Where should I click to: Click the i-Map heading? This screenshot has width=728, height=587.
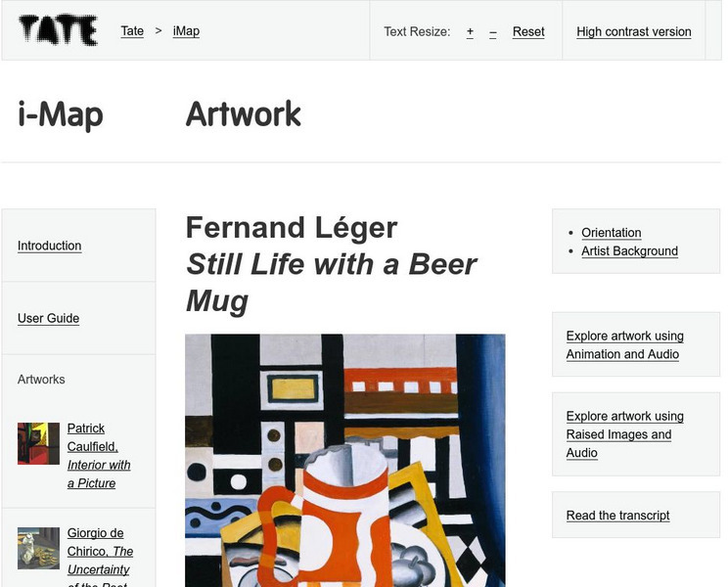[x=61, y=114]
